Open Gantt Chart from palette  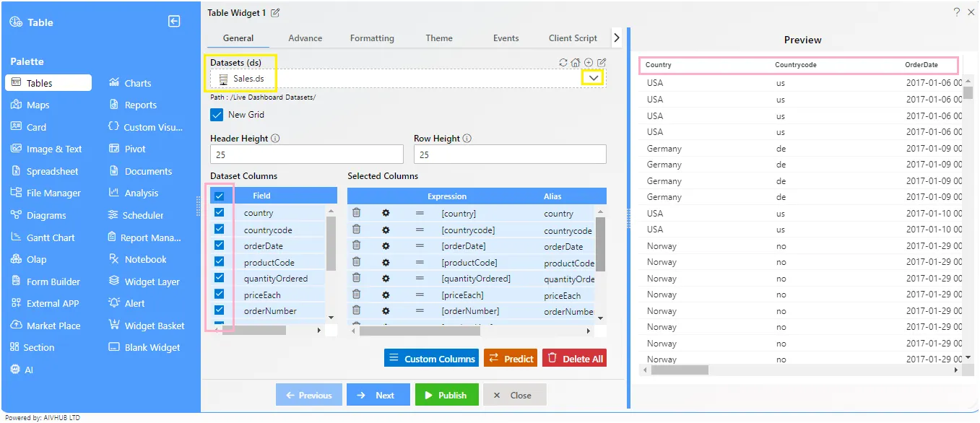[x=43, y=237]
